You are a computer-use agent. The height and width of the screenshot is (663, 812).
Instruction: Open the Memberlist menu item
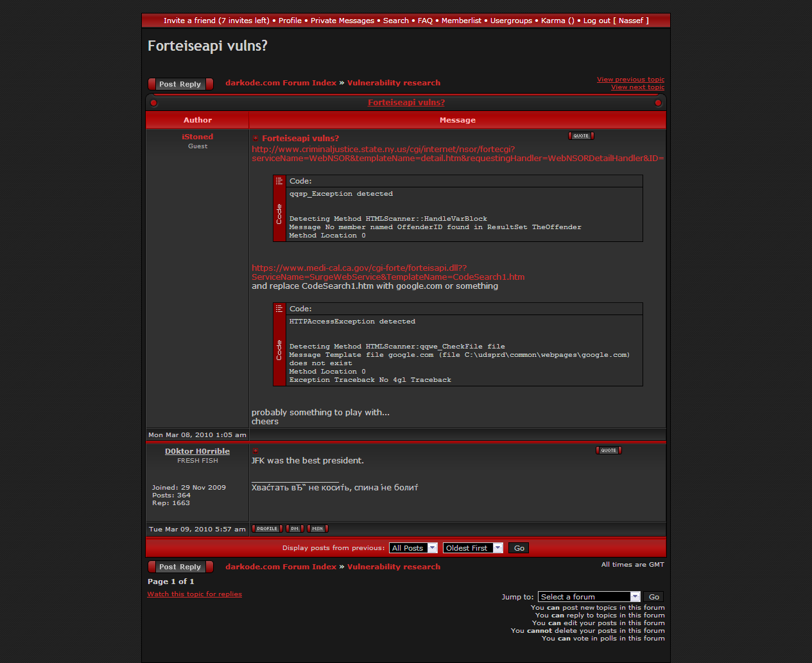click(461, 21)
